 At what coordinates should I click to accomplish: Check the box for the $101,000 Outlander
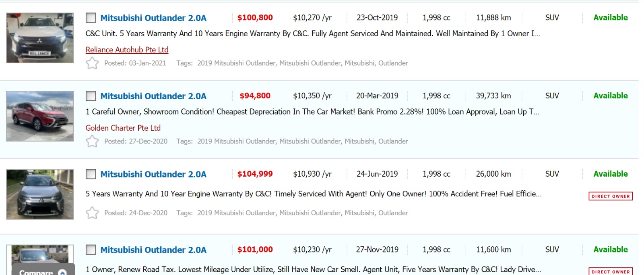pyautogui.click(x=91, y=250)
